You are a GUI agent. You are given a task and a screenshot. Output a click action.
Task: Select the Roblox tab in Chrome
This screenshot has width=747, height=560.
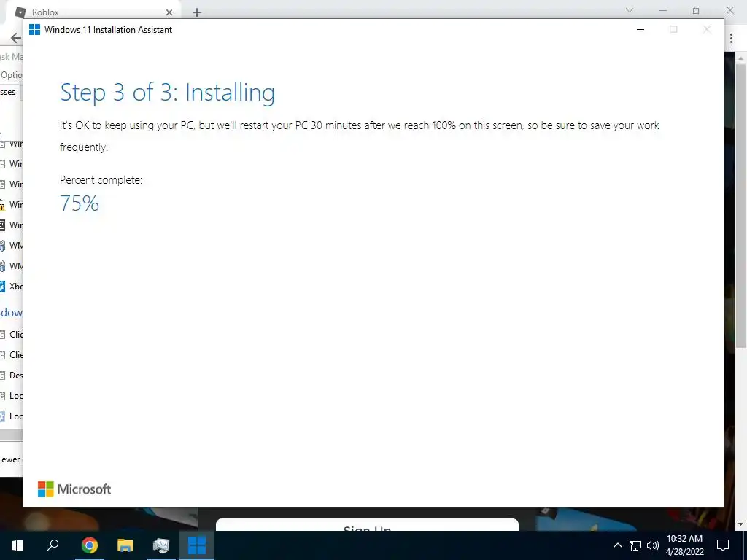(93, 12)
